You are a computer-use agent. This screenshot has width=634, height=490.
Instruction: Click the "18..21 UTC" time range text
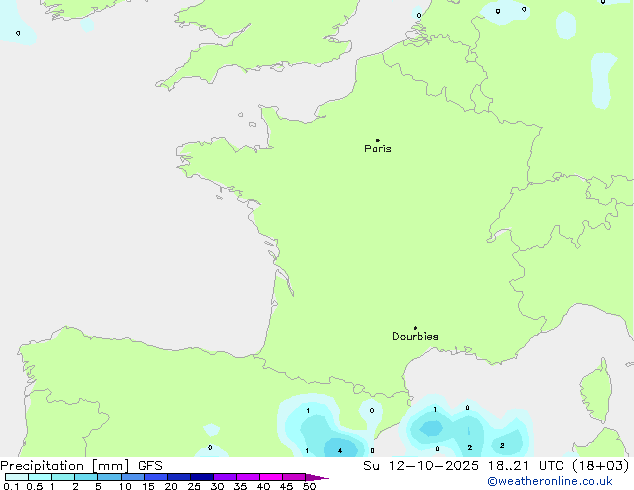[x=526, y=466]
